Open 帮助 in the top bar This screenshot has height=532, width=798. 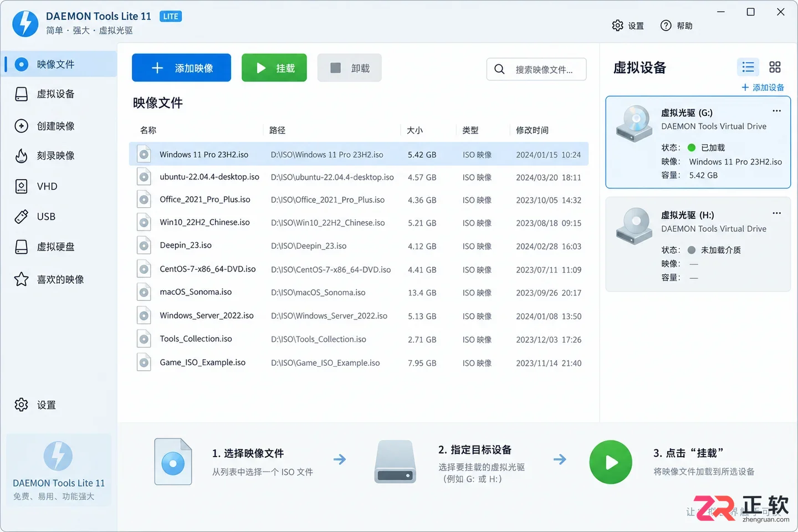[677, 25]
